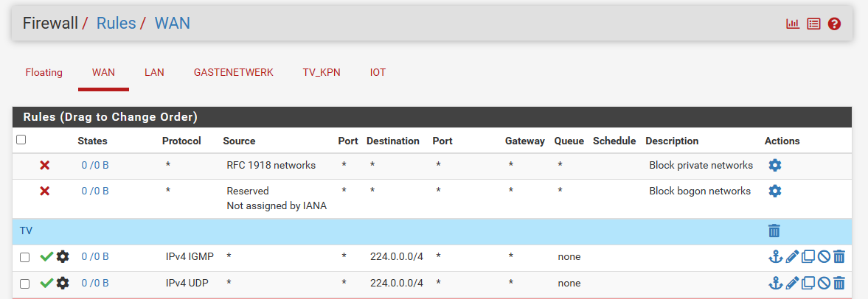This screenshot has width=868, height=299.
Task: Edit the IPv4 IGMP rule with pencil
Action: tap(792, 256)
